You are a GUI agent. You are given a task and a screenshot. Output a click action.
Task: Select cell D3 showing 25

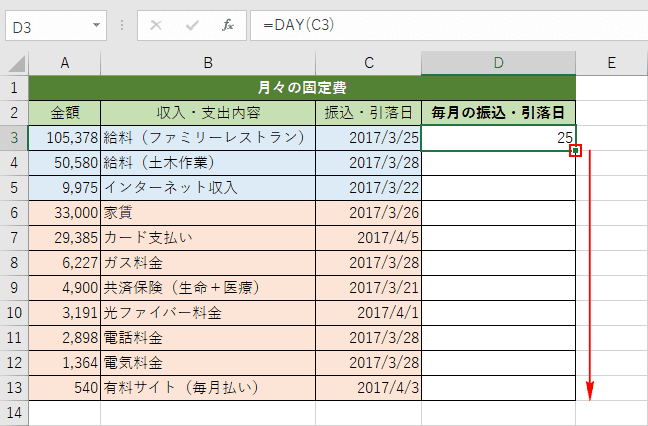[498, 138]
